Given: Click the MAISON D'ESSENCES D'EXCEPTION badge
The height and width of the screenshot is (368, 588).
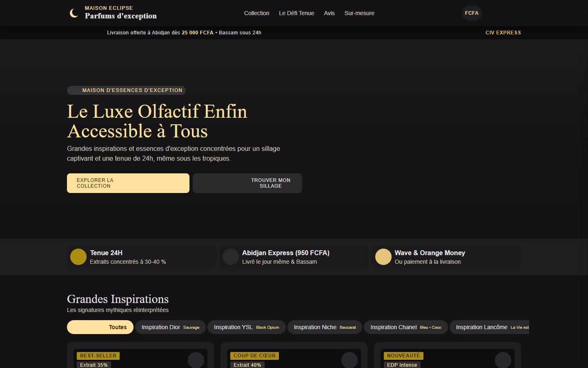Looking at the screenshot, I should (x=126, y=90).
